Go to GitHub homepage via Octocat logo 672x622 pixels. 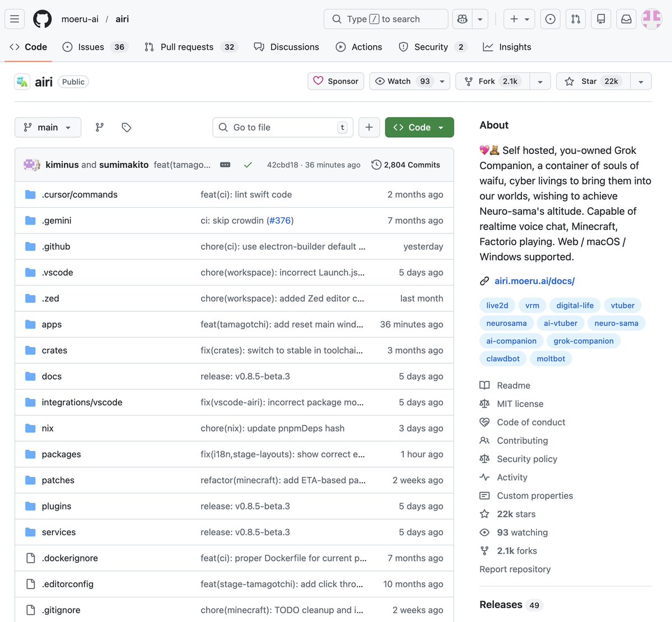click(x=43, y=19)
